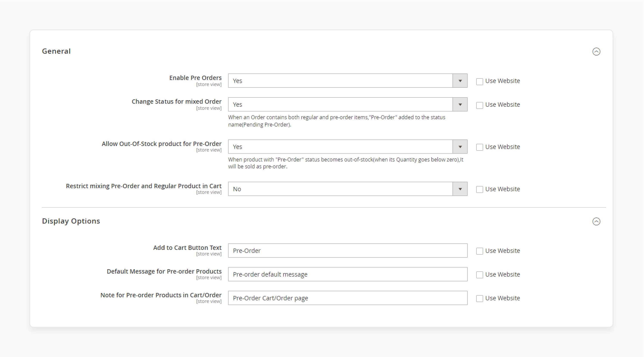Viewport: 644px width, 357px height.
Task: Click the Add to Cart Button Text label
Action: [x=187, y=248]
